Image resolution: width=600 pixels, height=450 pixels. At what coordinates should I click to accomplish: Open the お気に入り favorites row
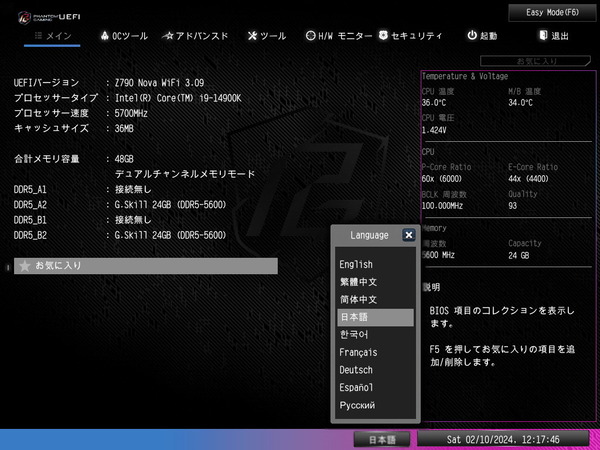click(146, 266)
